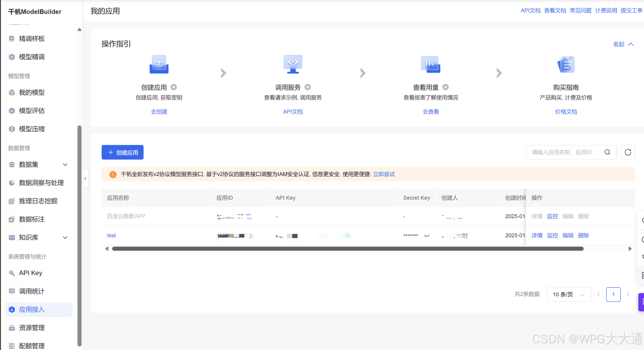This screenshot has height=350, width=644.
Task: Click the blue 创建应用 button
Action: click(123, 152)
